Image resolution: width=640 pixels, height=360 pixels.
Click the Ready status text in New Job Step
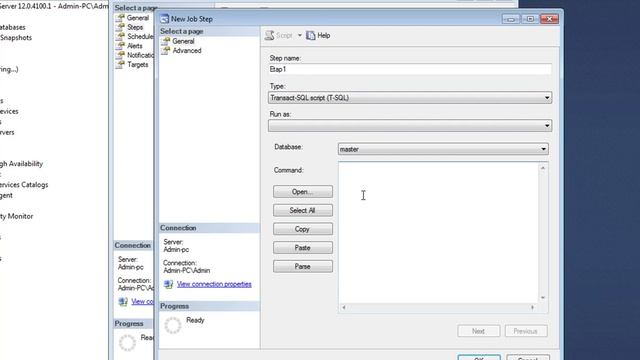click(x=195, y=320)
